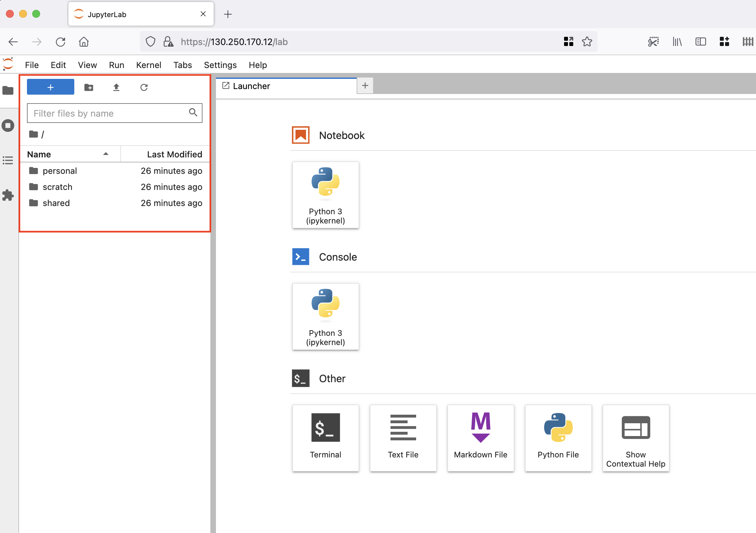Go to the browser home page
This screenshot has height=533, width=756.
(x=83, y=42)
